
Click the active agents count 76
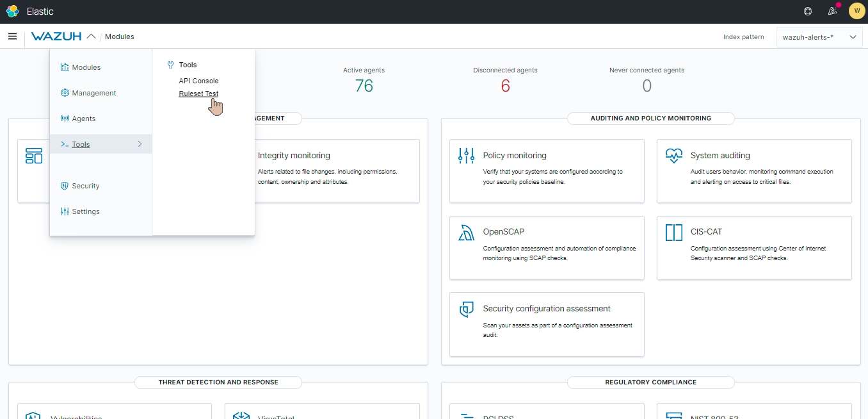[x=364, y=86]
